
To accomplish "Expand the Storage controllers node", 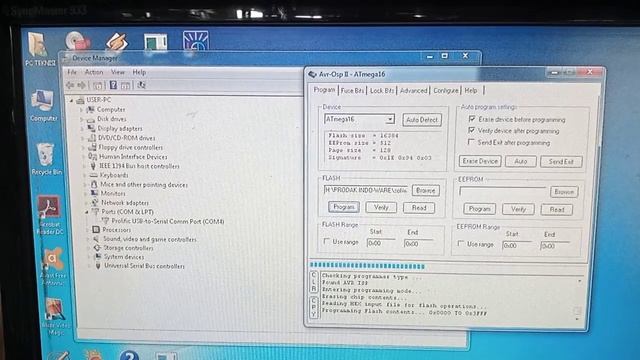I will [89, 248].
